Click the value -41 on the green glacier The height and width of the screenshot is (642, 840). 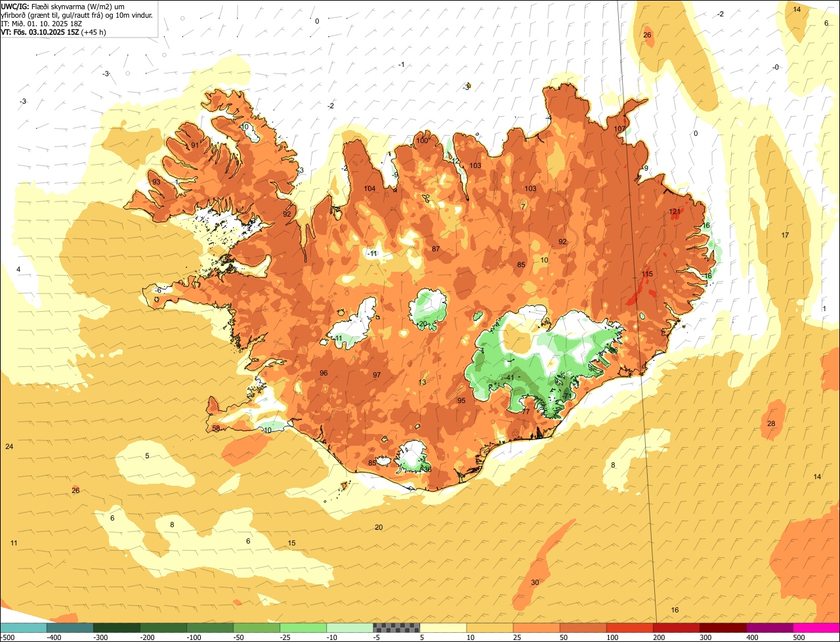[509, 377]
